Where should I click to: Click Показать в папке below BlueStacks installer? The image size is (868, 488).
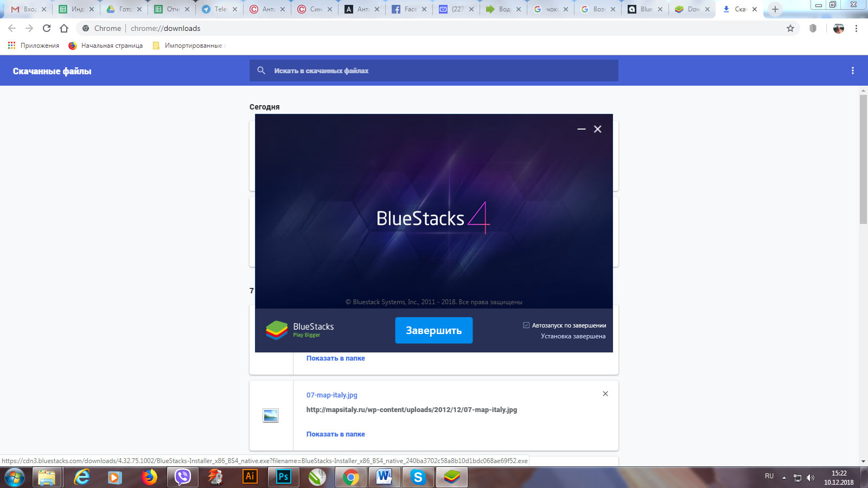click(x=336, y=358)
